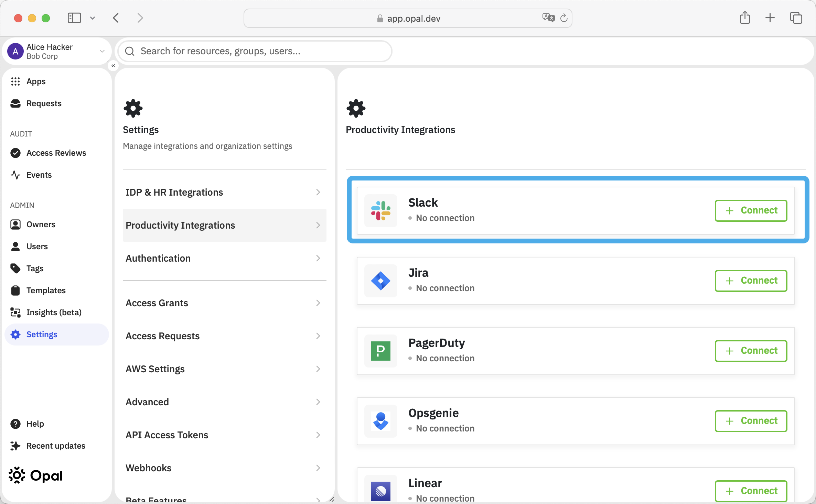Viewport: 816px width, 504px height.
Task: Open the Recent updates sparkle icon
Action: coord(15,446)
